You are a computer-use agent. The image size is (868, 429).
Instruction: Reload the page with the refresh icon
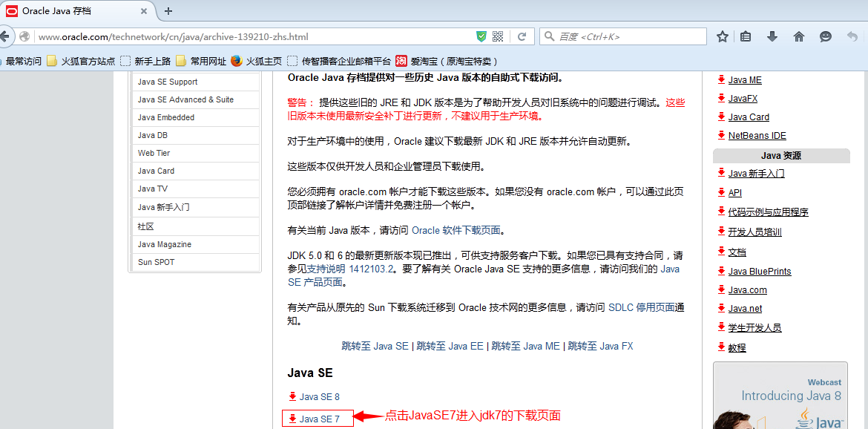[x=522, y=36]
